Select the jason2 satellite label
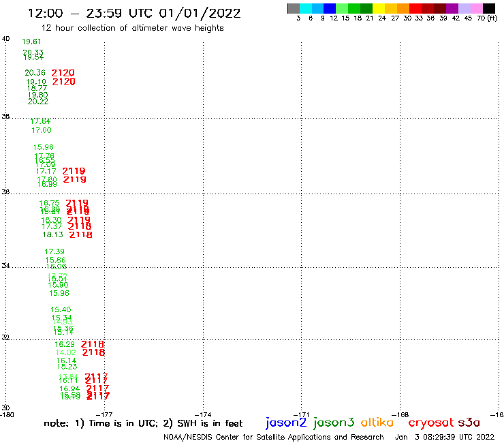Screen dimensions: 504x443 286,423
